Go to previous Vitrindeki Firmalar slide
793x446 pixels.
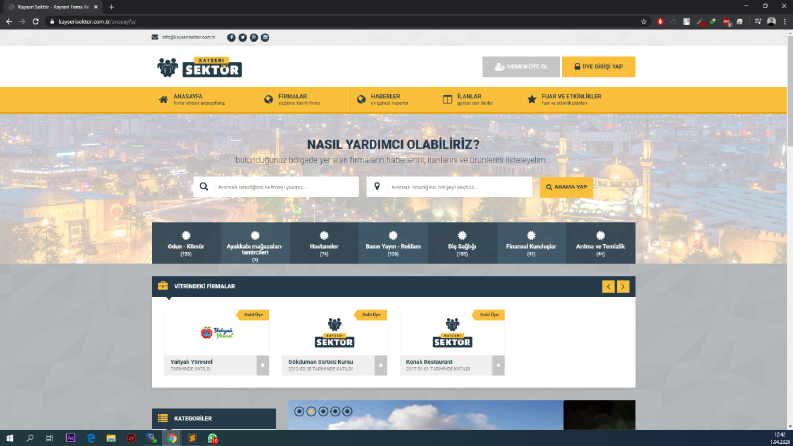coord(608,287)
